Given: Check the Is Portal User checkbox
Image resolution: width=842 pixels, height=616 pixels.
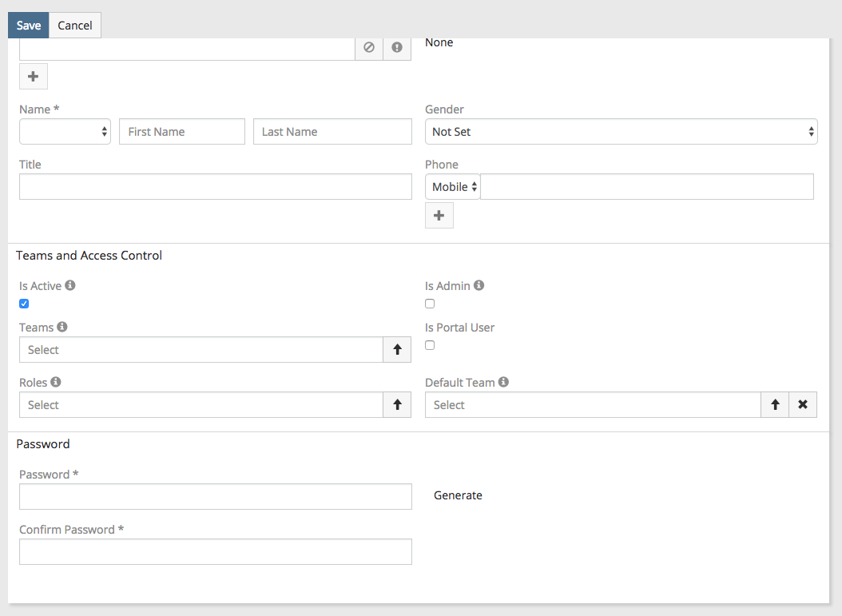Looking at the screenshot, I should point(430,345).
